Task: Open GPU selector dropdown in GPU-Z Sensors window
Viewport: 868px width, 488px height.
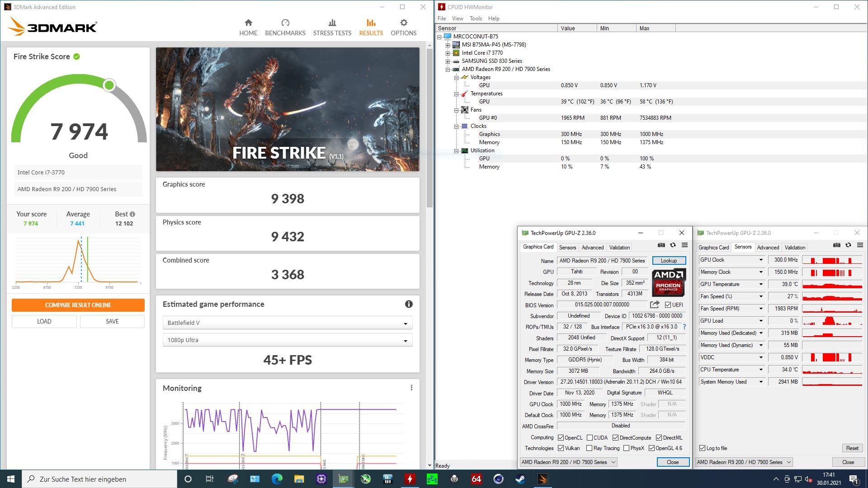Action: tap(744, 462)
